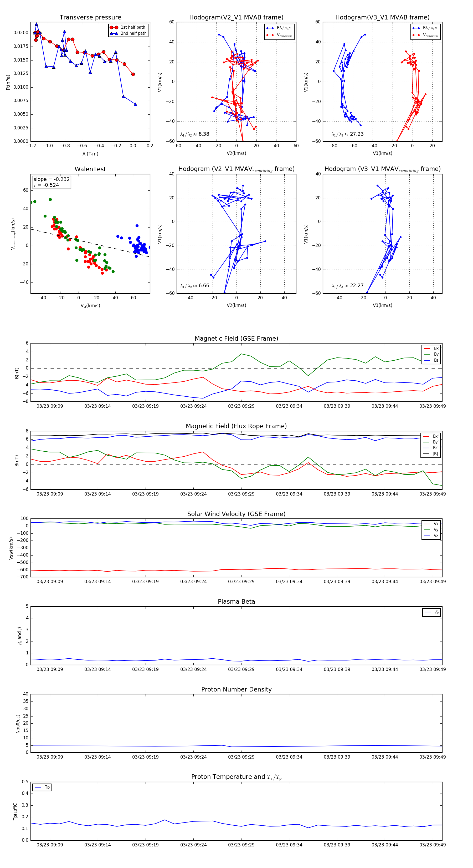473x868 pixels.
Task: Click "Magnetic Field (GSE Frame)" title
Action: pyautogui.click(x=236, y=339)
